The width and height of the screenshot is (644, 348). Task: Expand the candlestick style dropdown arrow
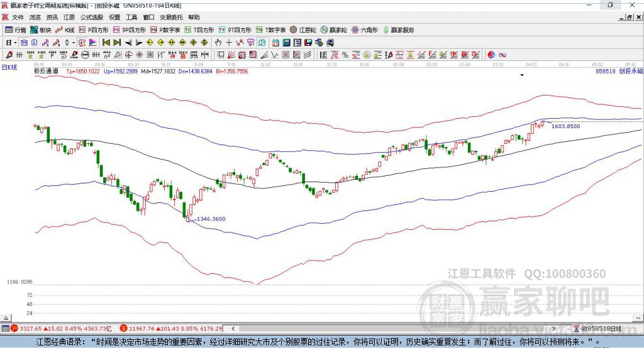pos(74,43)
